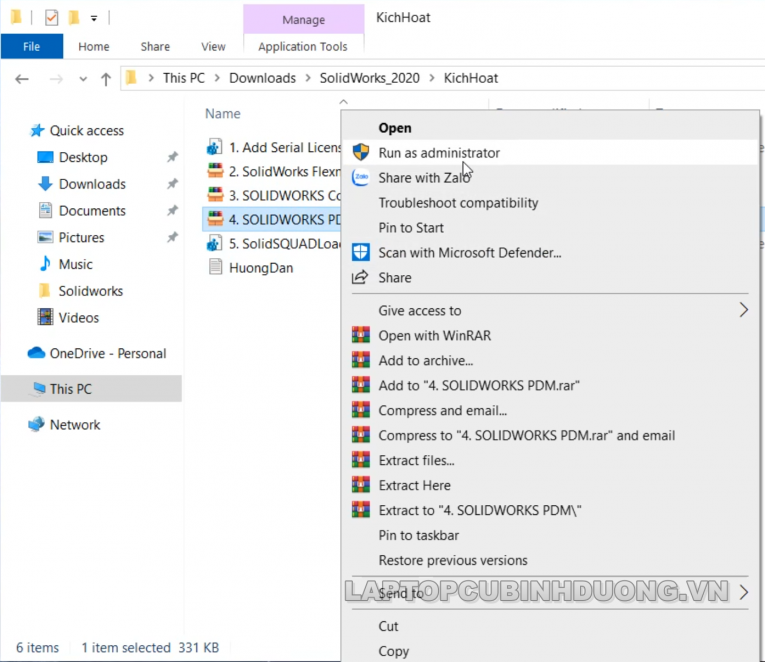This screenshot has height=662, width=765.
Task: Expand the Give access to submenu arrow
Action: [x=743, y=310]
